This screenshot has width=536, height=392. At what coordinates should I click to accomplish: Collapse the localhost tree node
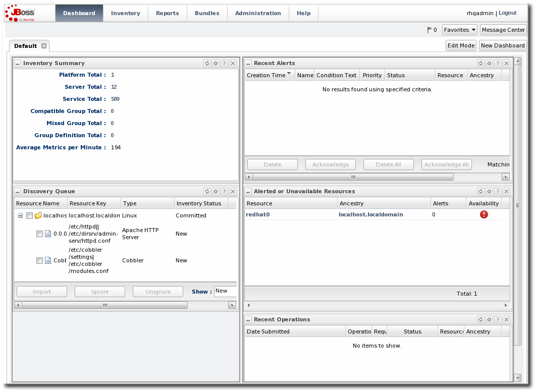coord(20,216)
